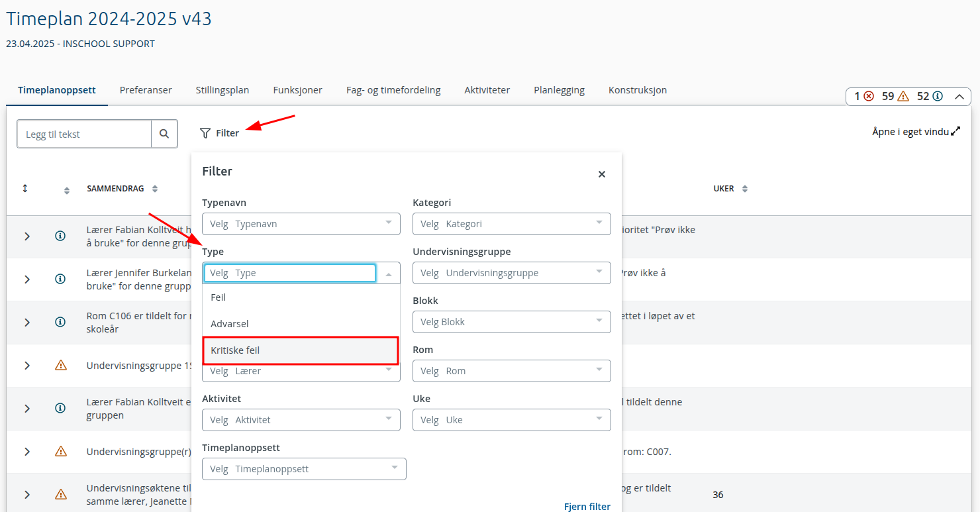Click warning icon on Undervisningsgruppe(r) row
Screen dimensions: 980x512
61,451
